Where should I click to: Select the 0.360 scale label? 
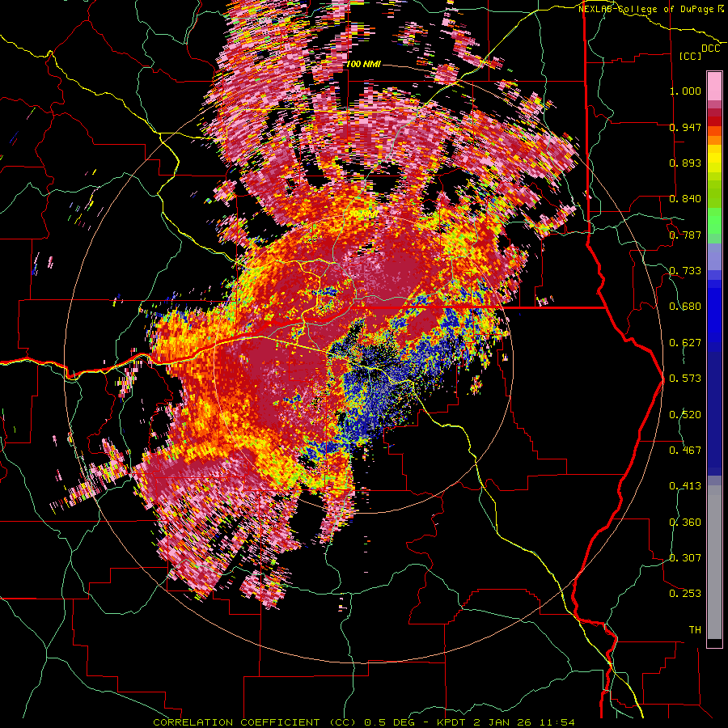pyautogui.click(x=685, y=523)
